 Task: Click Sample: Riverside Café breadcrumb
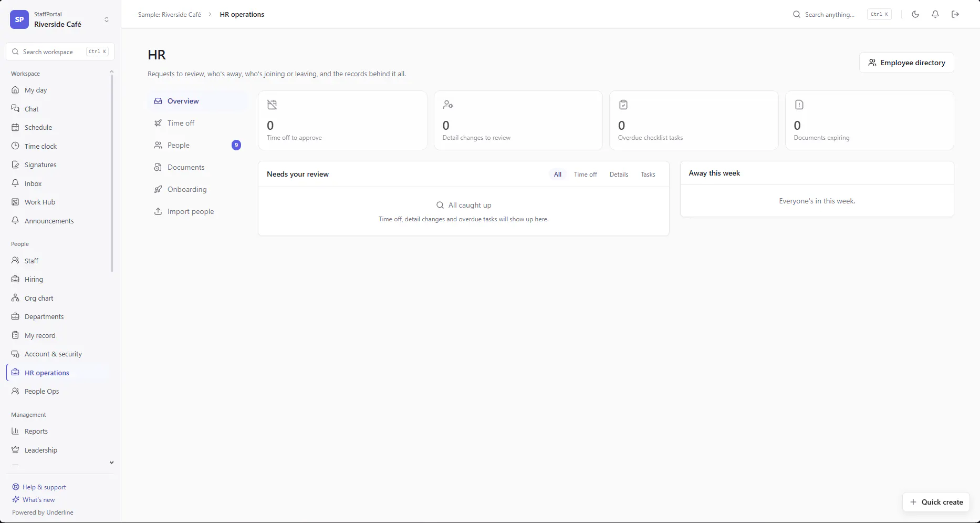170,15
